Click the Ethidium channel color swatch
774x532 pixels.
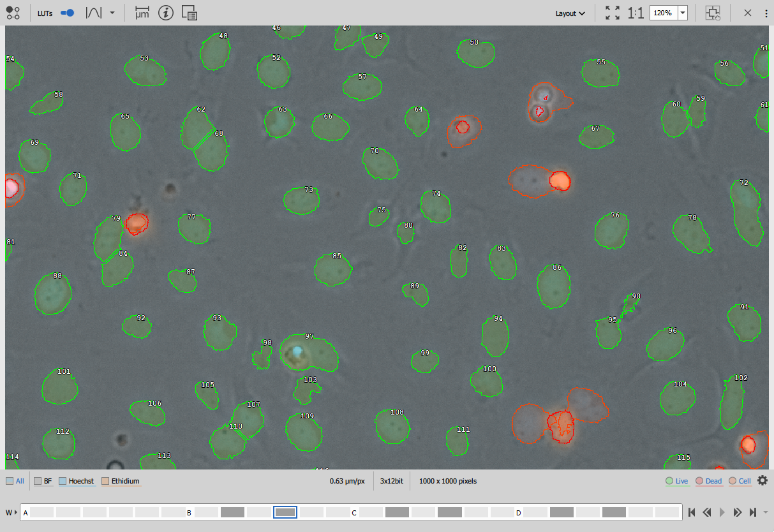pos(105,481)
